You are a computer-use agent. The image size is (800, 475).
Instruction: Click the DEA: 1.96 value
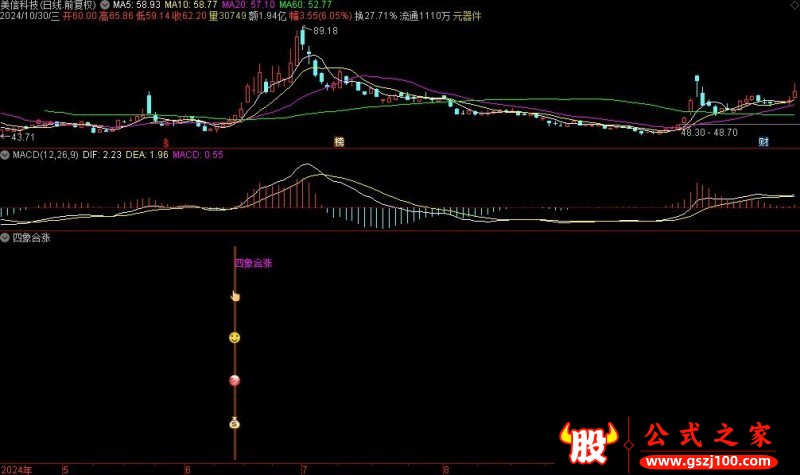coord(146,155)
